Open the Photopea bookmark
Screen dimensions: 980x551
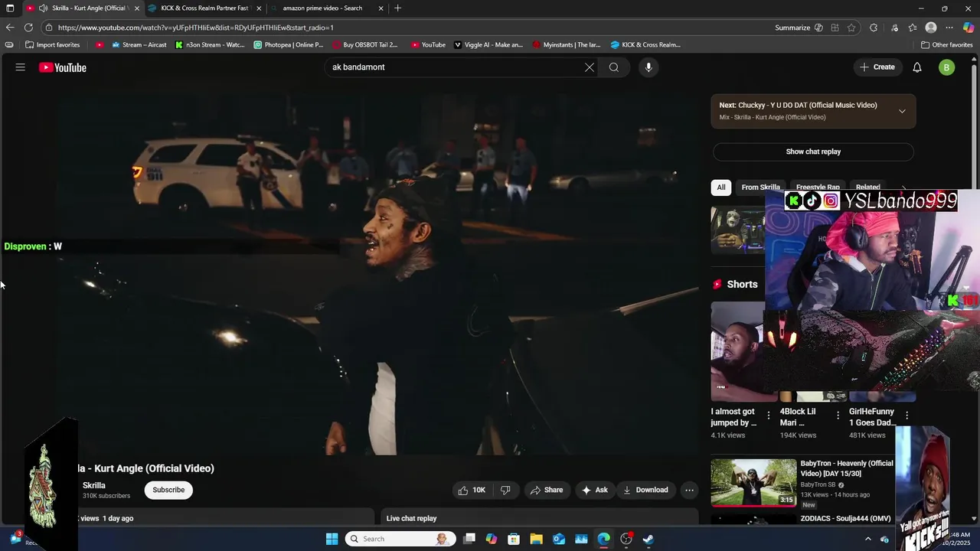[289, 45]
